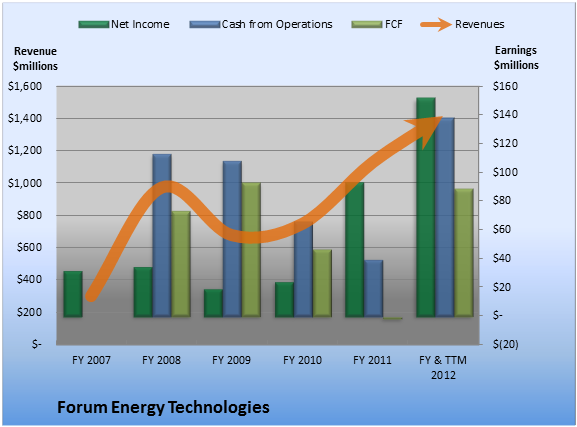
Task: Click the 'FY & TTM 2012' axis label
Action: coord(443,367)
